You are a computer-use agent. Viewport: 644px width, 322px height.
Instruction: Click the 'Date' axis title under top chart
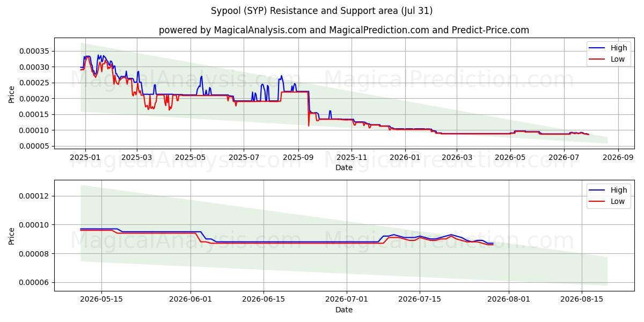point(344,167)
